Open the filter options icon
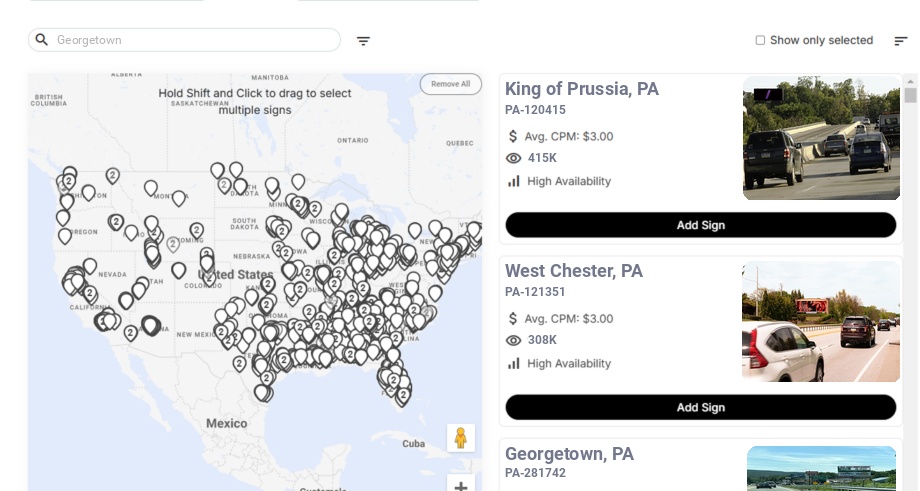 point(363,41)
